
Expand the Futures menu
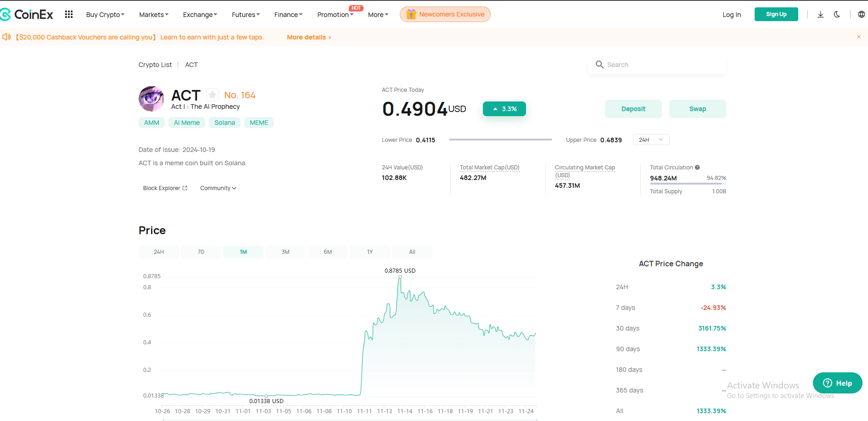pyautogui.click(x=246, y=15)
